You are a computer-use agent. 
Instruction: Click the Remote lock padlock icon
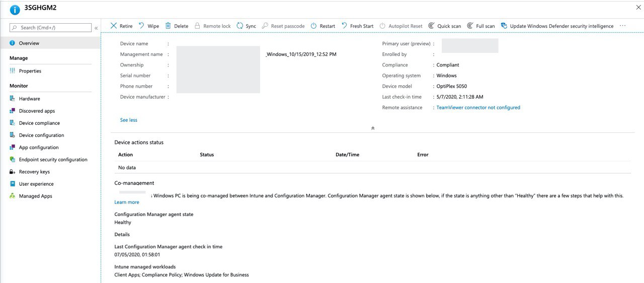(x=198, y=26)
